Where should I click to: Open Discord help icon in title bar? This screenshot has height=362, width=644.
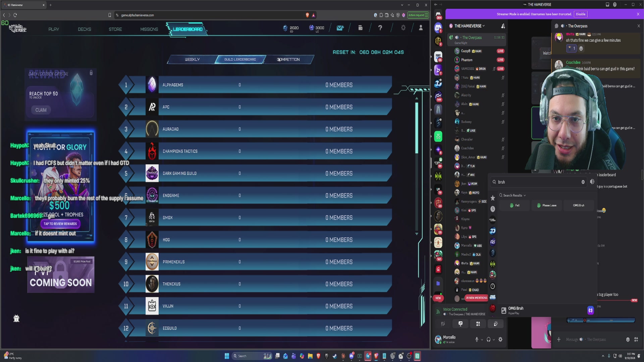(x=615, y=5)
